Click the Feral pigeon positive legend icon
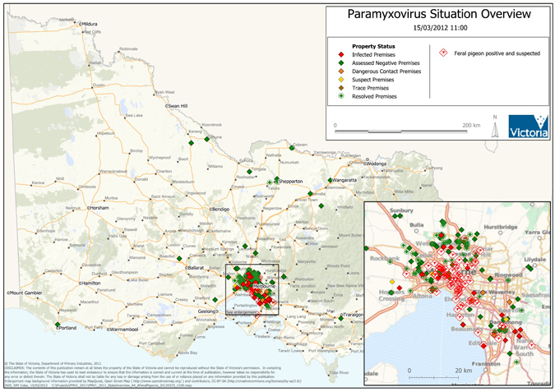 click(445, 53)
